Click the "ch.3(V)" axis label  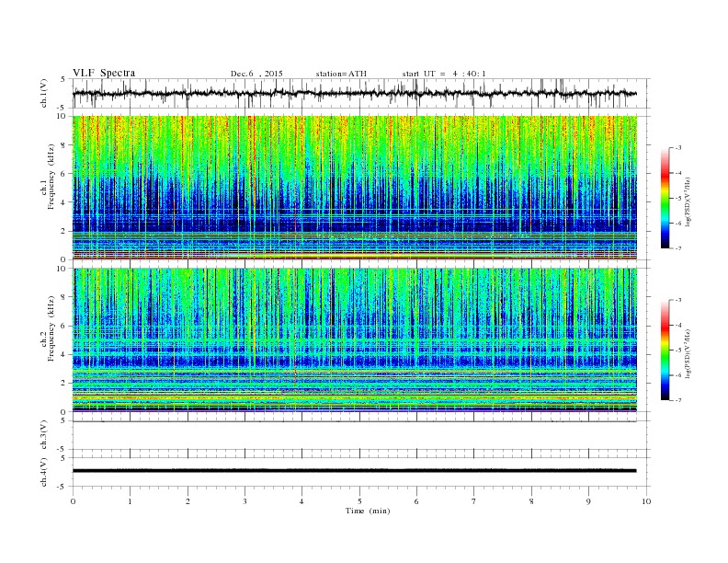click(44, 435)
